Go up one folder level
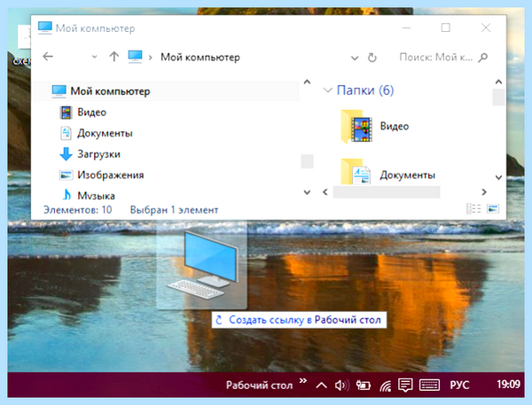The image size is (532, 405). click(x=114, y=57)
